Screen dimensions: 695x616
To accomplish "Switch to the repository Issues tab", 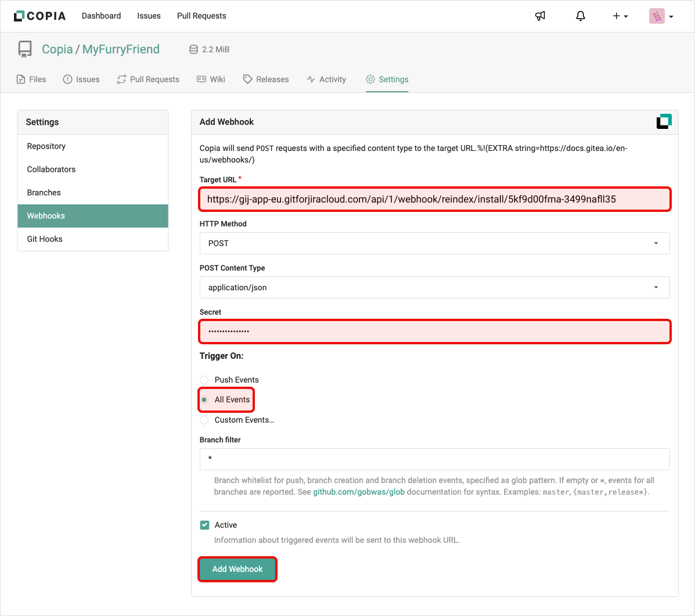I will click(81, 80).
